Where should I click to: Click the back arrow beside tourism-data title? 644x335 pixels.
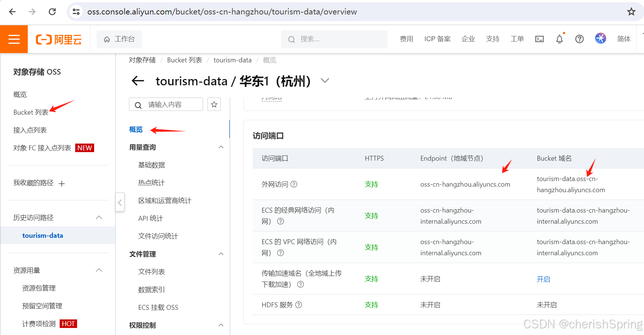(138, 81)
